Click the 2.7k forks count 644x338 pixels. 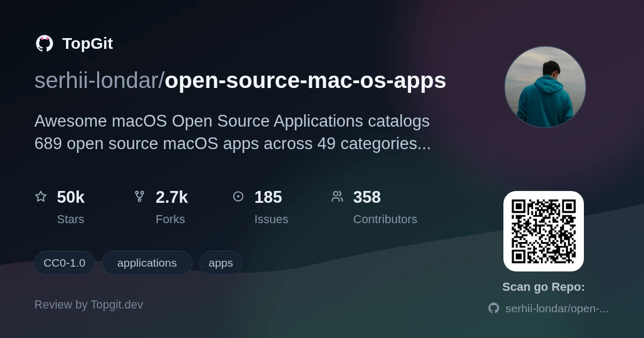tap(172, 197)
